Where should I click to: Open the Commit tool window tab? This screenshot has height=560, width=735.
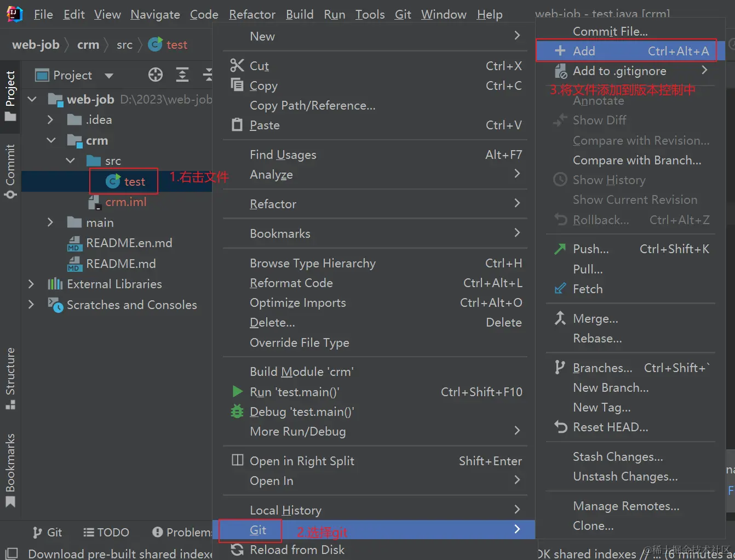(x=10, y=171)
